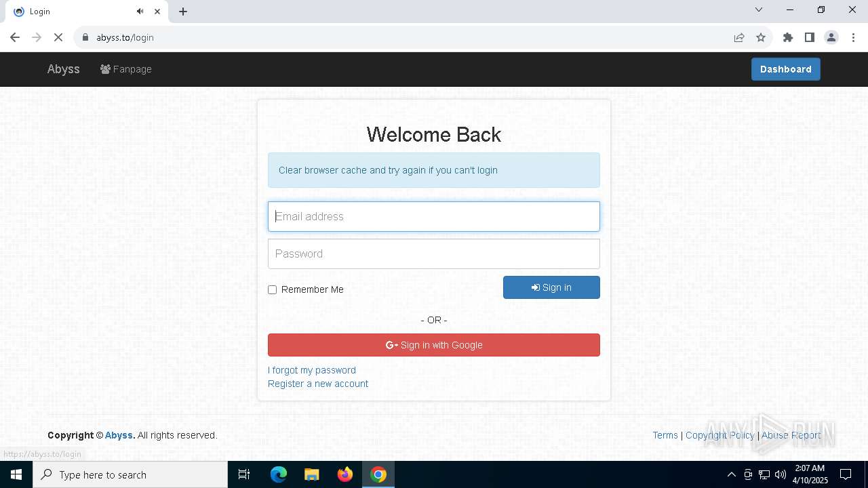The image size is (868, 488).
Task: Click the Chrome taskbar icon
Action: point(378,474)
